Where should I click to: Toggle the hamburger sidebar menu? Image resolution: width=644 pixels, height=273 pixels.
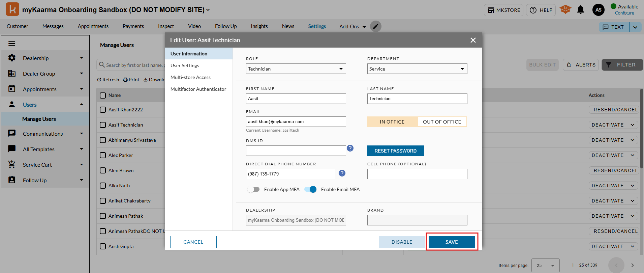tap(12, 44)
